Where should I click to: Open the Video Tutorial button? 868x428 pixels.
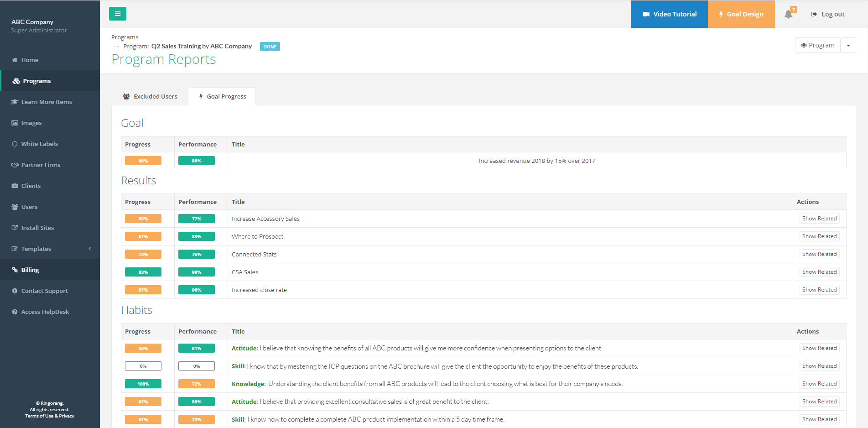(670, 14)
